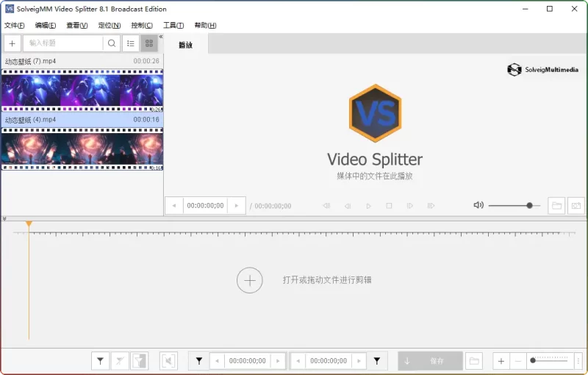The image size is (588, 375).
Task: Decrease the start timecode with left arrow
Action: coord(217,361)
